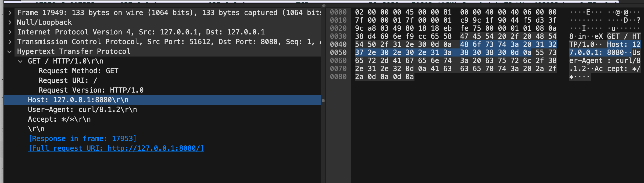644x183 pixels.
Task: Click hex offset 0040 in bytes pane
Action: (x=338, y=44)
